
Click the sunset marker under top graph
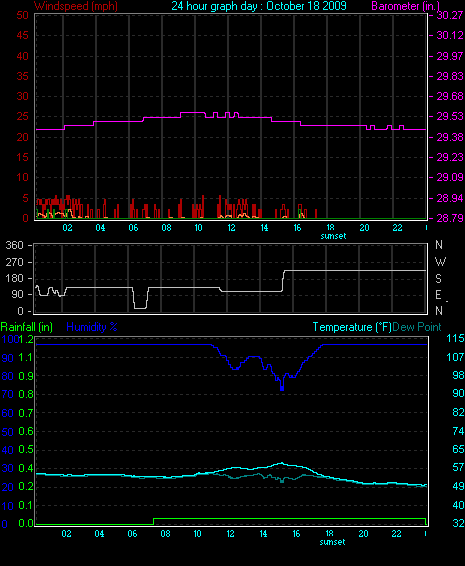(x=333, y=236)
